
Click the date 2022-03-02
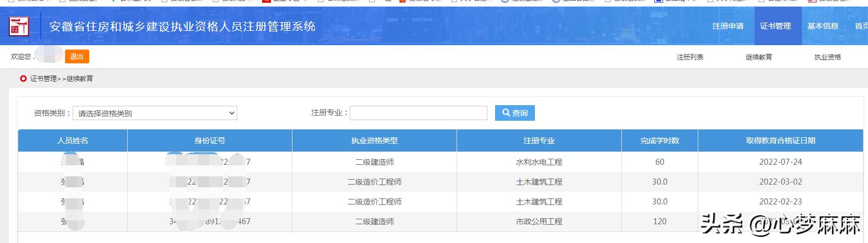(x=780, y=182)
